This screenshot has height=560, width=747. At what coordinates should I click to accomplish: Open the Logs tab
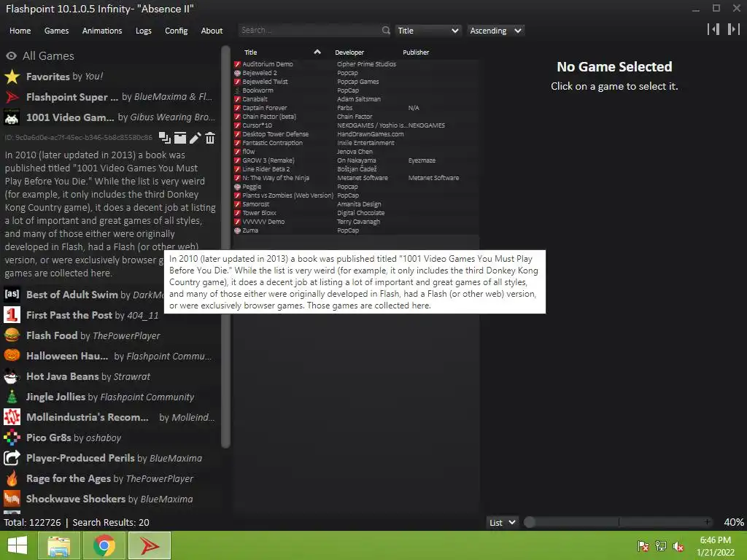coord(144,31)
